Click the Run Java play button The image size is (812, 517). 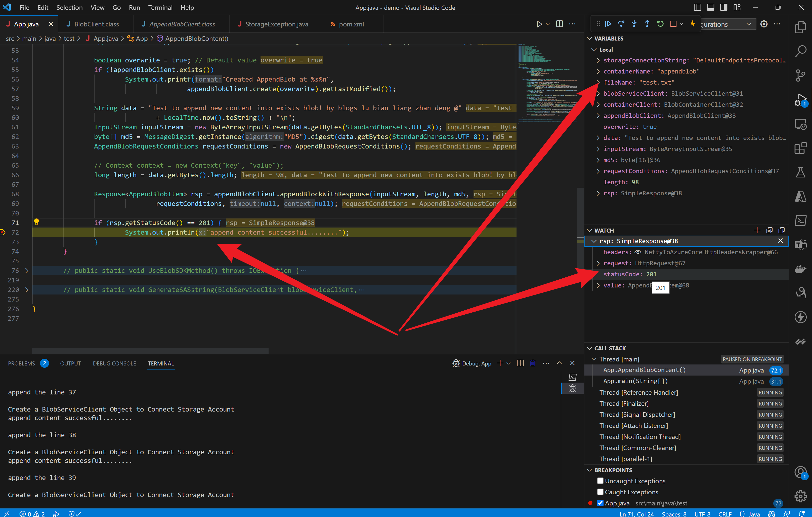pyautogui.click(x=539, y=24)
